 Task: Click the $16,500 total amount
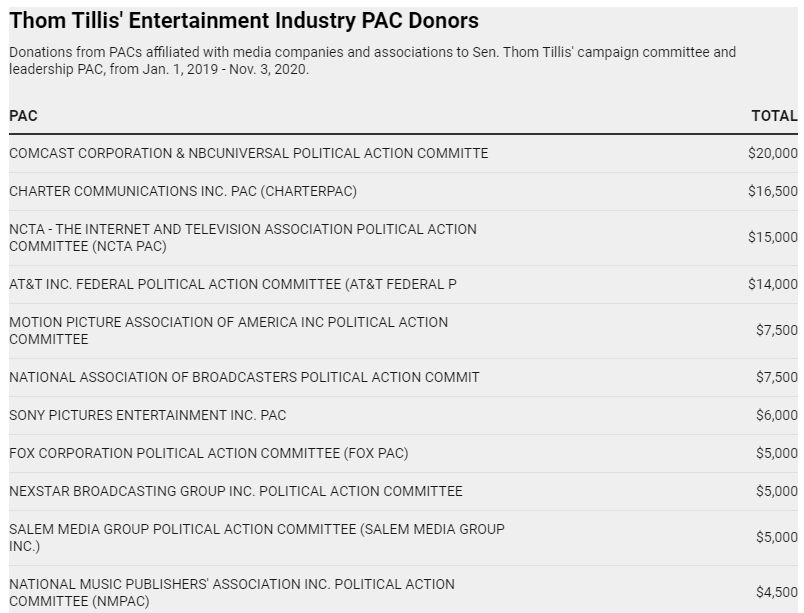coord(772,191)
